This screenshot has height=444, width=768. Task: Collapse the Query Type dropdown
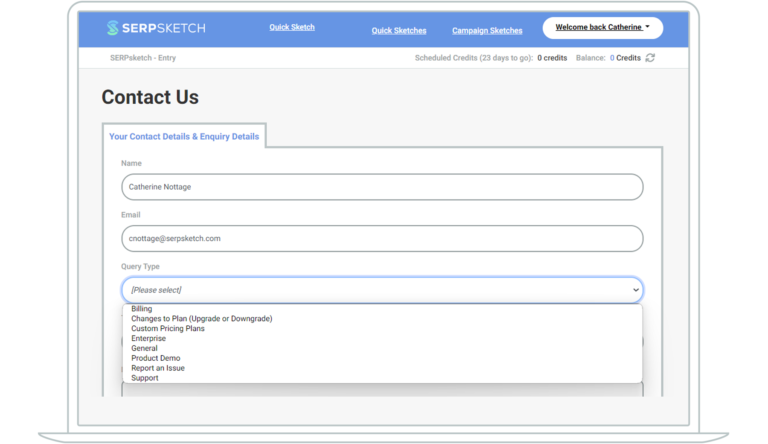point(382,290)
